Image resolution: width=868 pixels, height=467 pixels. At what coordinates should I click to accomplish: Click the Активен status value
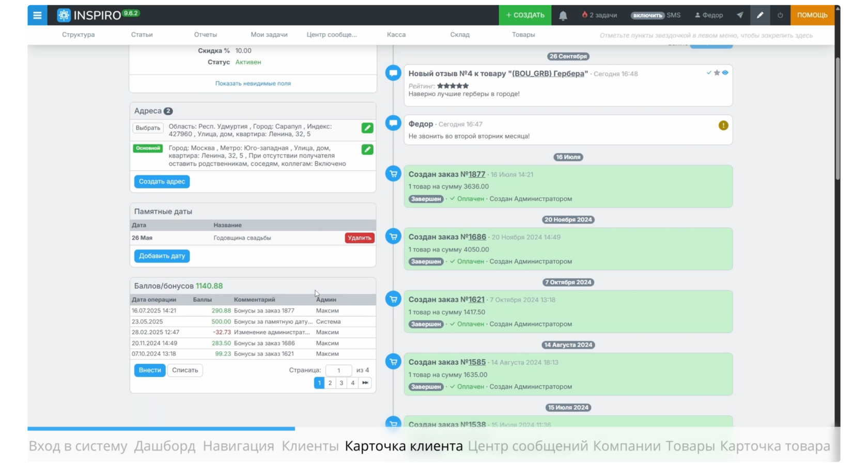click(248, 62)
